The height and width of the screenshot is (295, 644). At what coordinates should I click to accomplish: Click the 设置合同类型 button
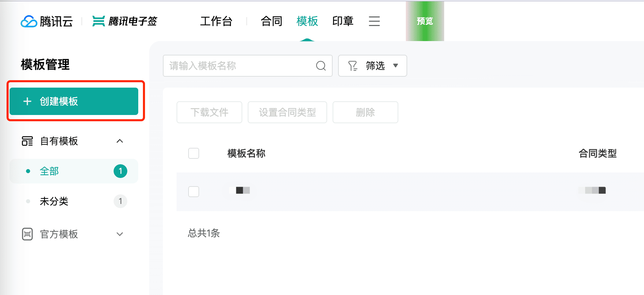coord(287,112)
